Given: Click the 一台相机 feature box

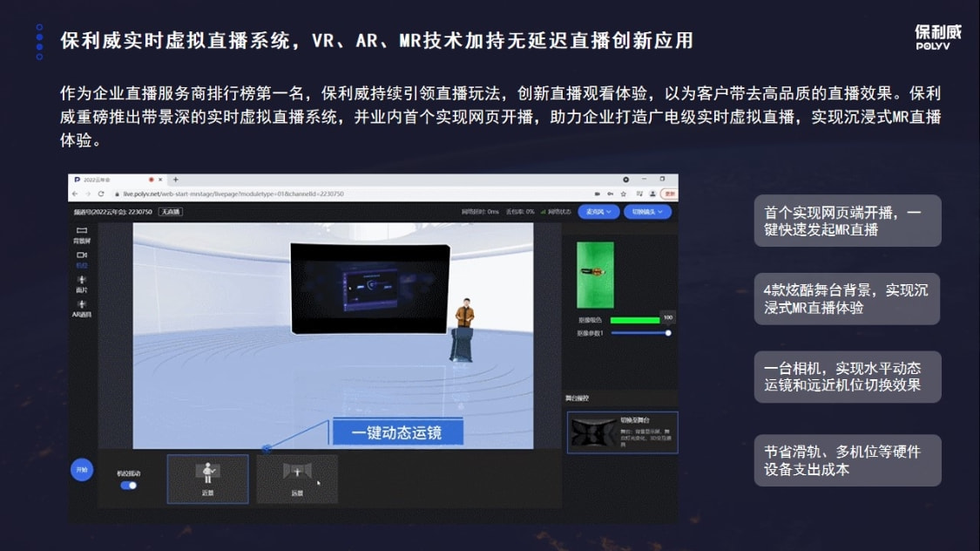Looking at the screenshot, I should tap(848, 377).
